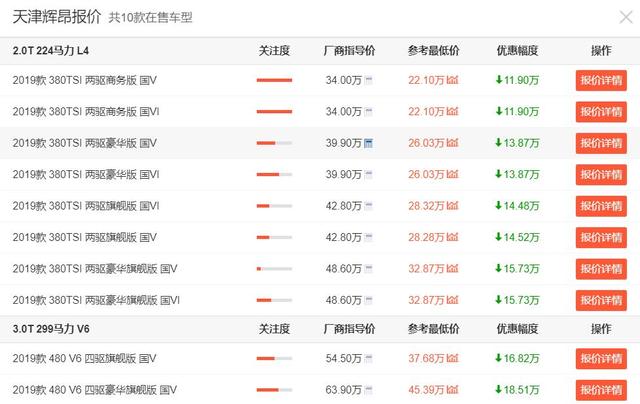Open 报价详情 for 380TSI 两驱豪华版 国V

pyautogui.click(x=601, y=143)
